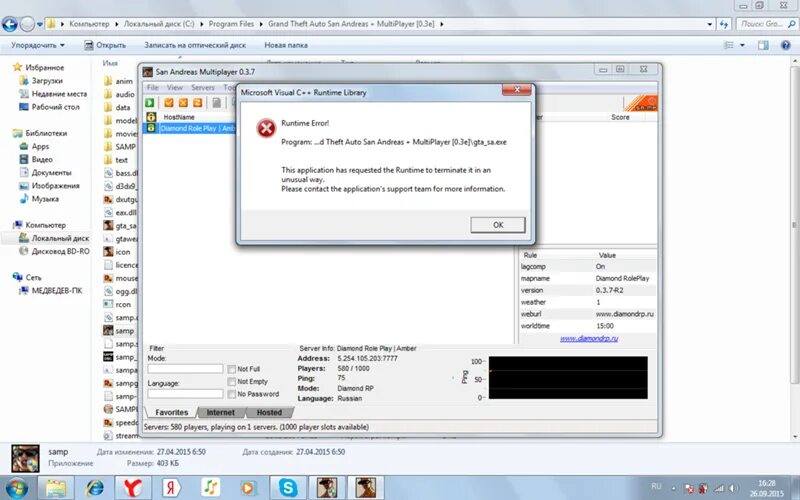Click the HostName column header
The image size is (800, 500).
click(179, 117)
